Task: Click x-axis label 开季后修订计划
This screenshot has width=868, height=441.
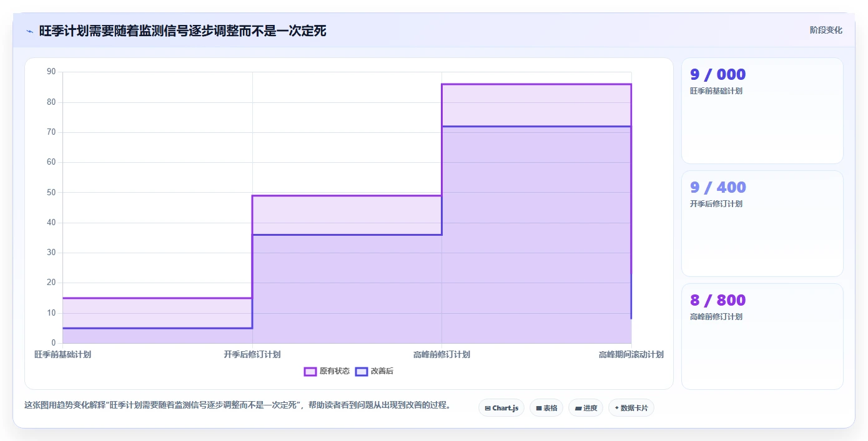Action: 252,355
